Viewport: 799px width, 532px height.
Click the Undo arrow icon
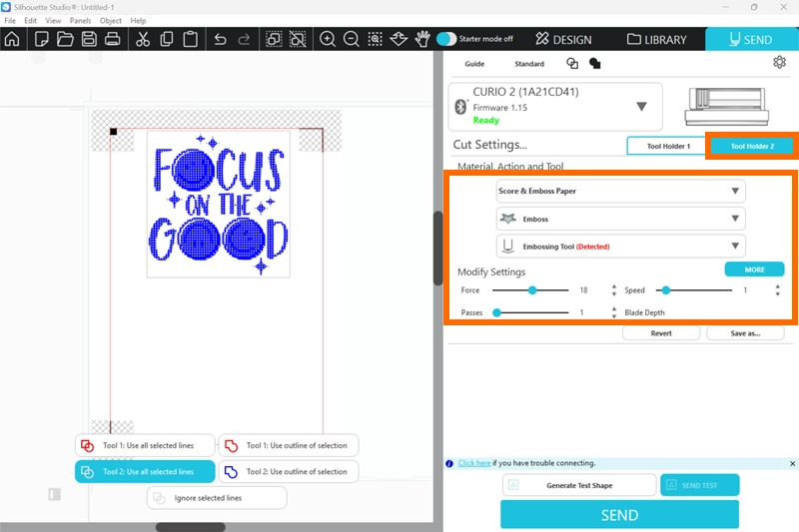tap(220, 40)
